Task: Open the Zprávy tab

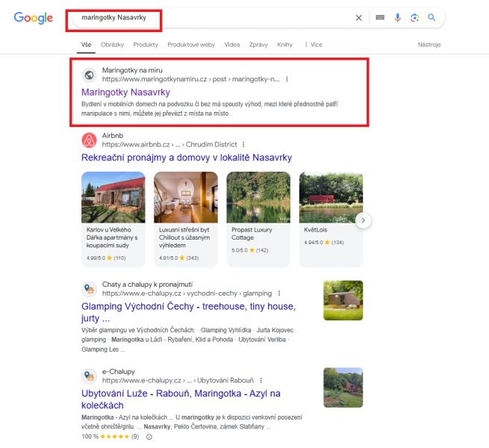Action: pyautogui.click(x=258, y=45)
